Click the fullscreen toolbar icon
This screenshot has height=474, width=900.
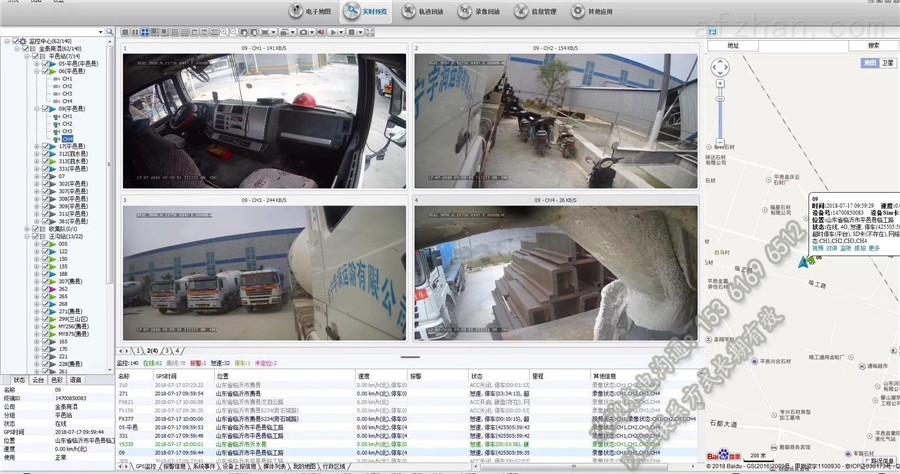click(370, 32)
